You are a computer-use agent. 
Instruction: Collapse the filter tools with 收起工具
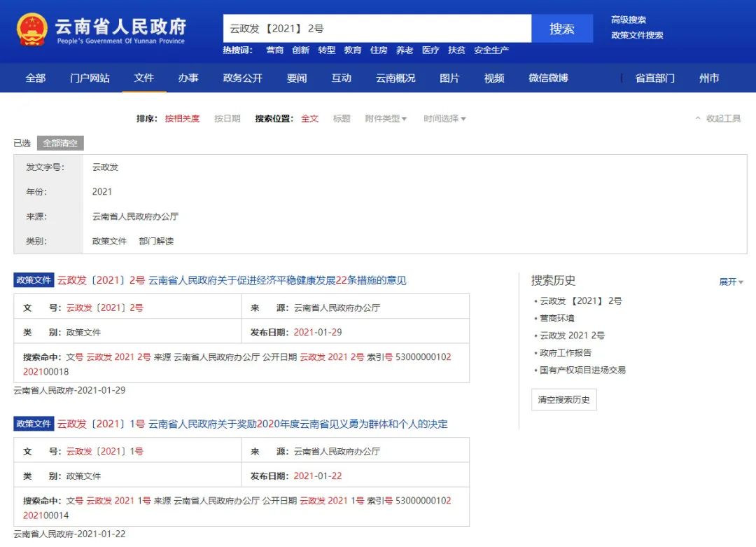717,118
